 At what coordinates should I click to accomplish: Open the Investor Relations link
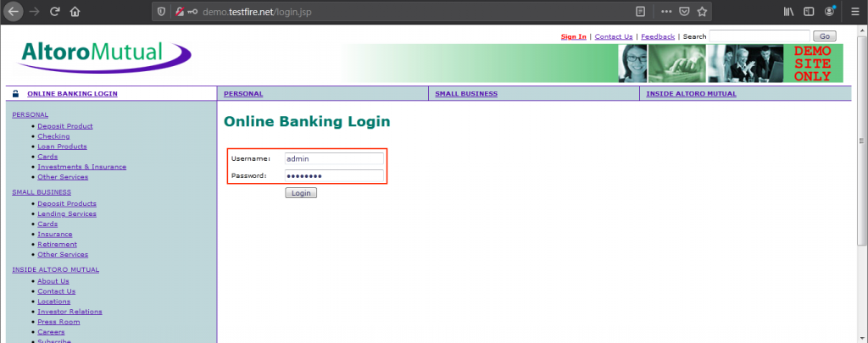[x=70, y=312]
